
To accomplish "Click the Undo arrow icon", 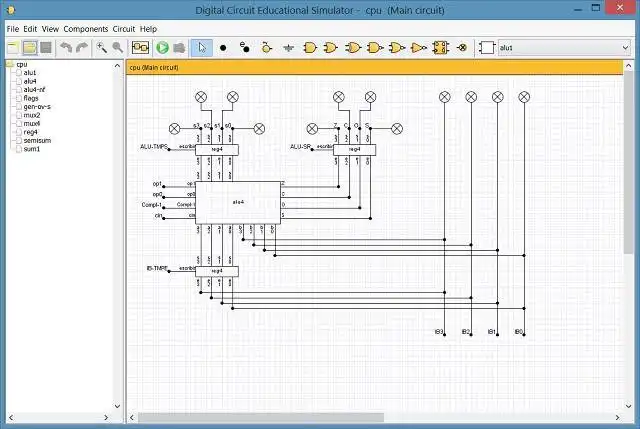I will (x=66, y=48).
